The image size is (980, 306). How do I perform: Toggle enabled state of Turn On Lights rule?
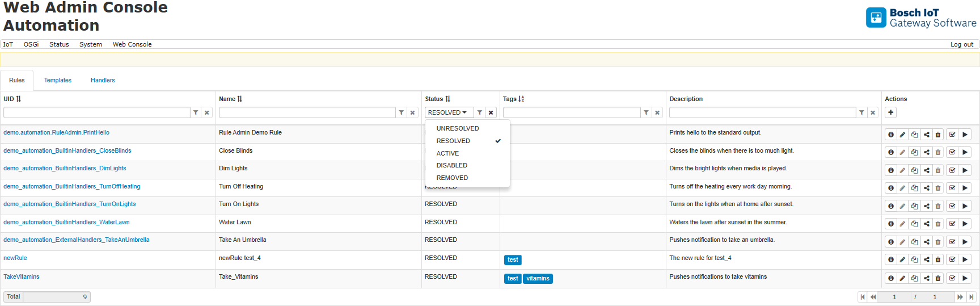[x=952, y=206]
